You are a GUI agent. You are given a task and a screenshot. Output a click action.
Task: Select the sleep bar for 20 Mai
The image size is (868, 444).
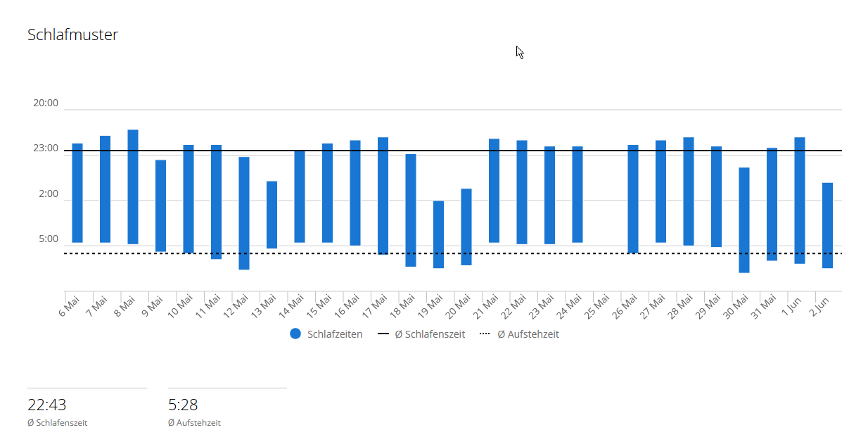pos(466,227)
